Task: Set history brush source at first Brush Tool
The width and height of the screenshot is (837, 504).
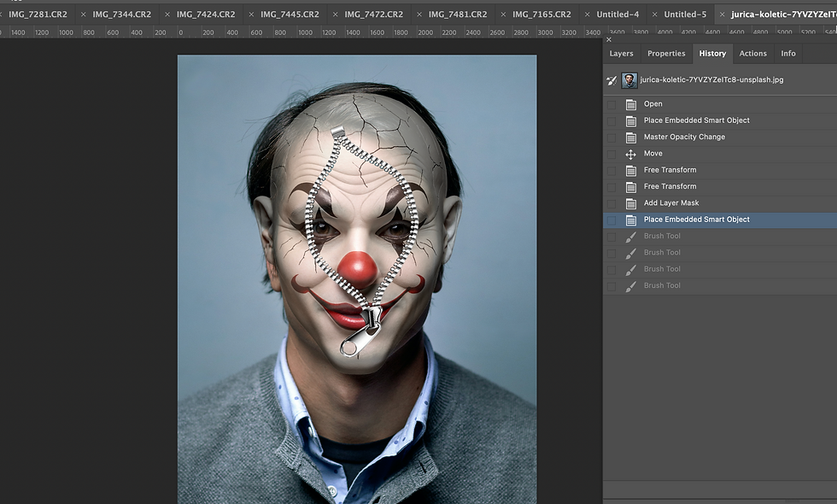Action: 612,237
